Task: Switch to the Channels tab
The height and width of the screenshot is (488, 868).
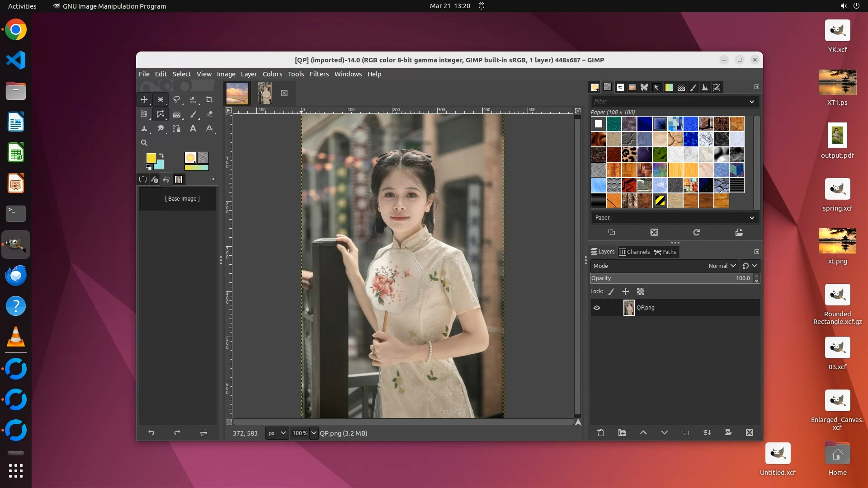Action: point(634,252)
